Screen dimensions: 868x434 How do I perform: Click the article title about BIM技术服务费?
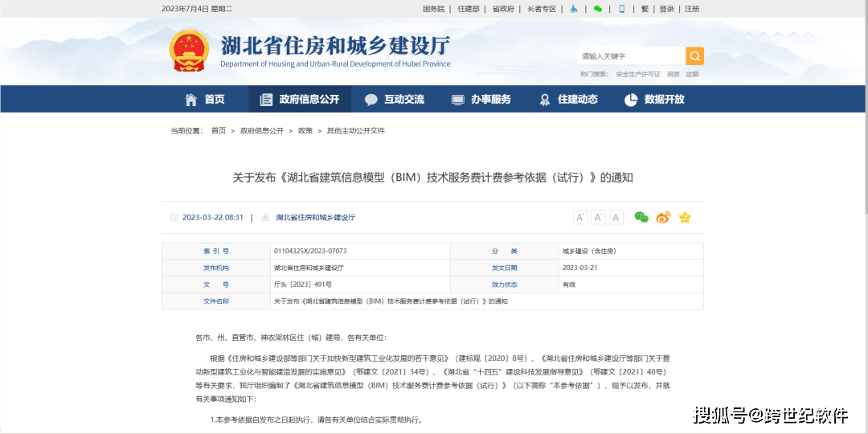tap(432, 178)
